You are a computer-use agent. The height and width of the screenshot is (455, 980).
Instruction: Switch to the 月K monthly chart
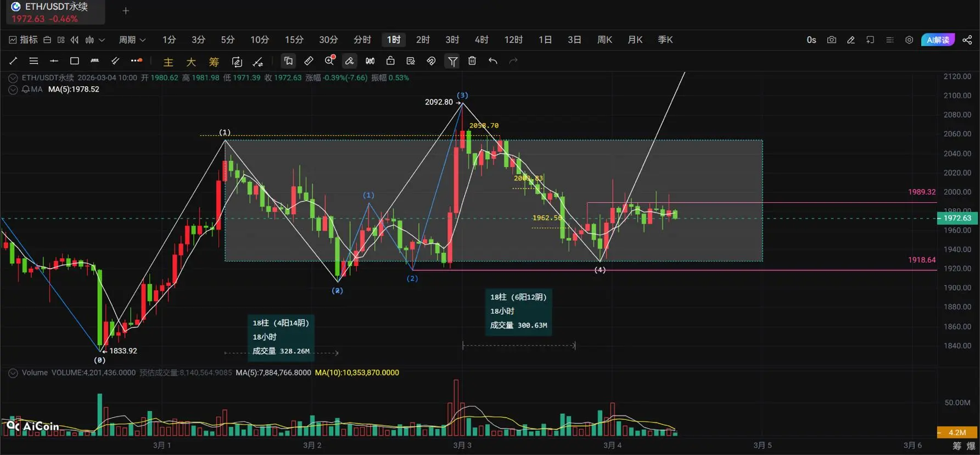(x=635, y=40)
